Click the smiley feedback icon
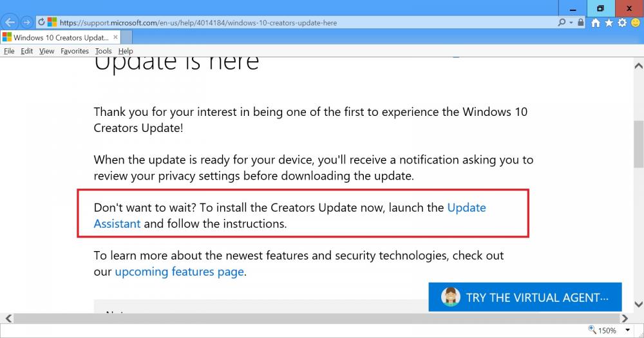The height and width of the screenshot is (338, 644). (x=636, y=23)
